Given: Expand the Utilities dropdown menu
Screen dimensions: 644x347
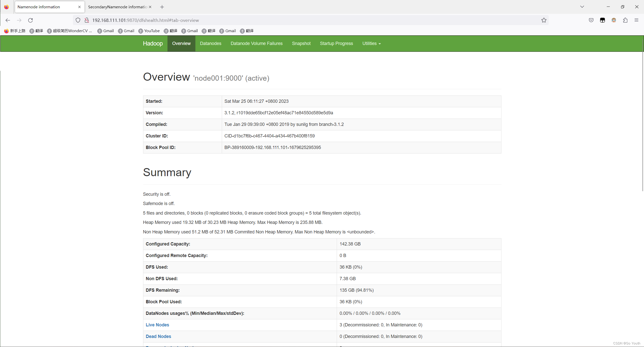Looking at the screenshot, I should pyautogui.click(x=371, y=44).
